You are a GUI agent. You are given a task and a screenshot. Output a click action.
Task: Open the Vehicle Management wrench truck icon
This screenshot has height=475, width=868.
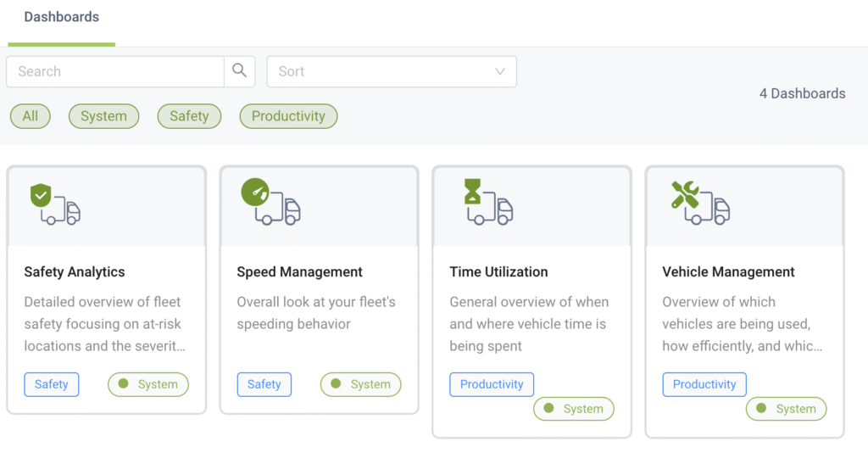[x=700, y=203]
